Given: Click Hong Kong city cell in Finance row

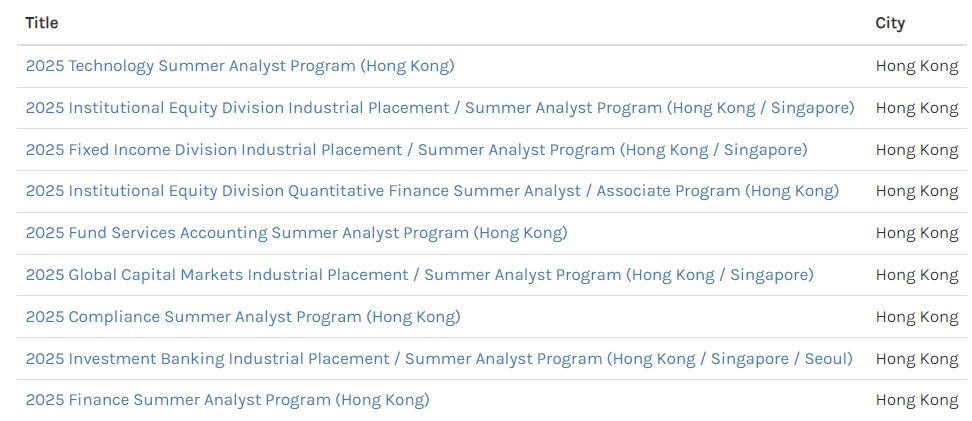Looking at the screenshot, I should coord(917,401).
